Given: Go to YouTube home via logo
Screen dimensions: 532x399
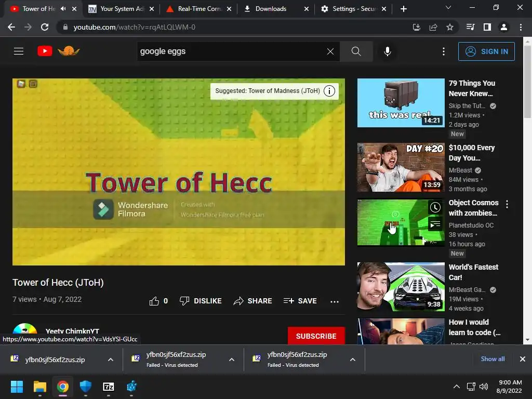Looking at the screenshot, I should [x=45, y=51].
